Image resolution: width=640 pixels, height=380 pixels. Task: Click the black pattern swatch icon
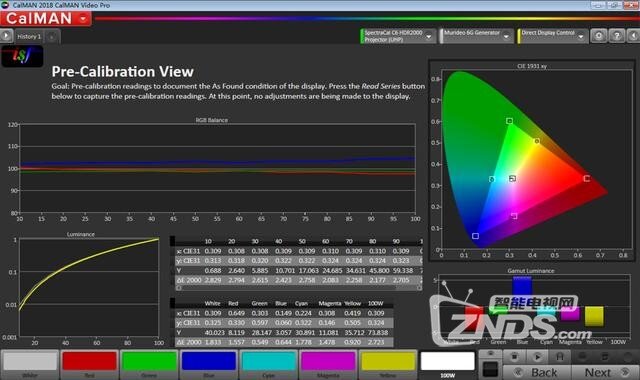click(x=490, y=369)
